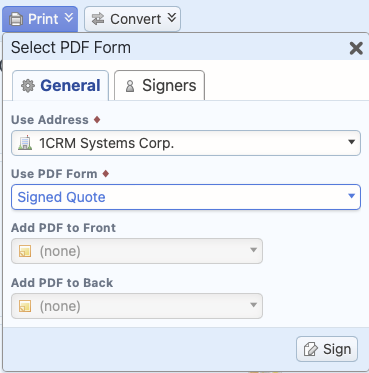Click the Signed Quote selection field

click(x=186, y=197)
